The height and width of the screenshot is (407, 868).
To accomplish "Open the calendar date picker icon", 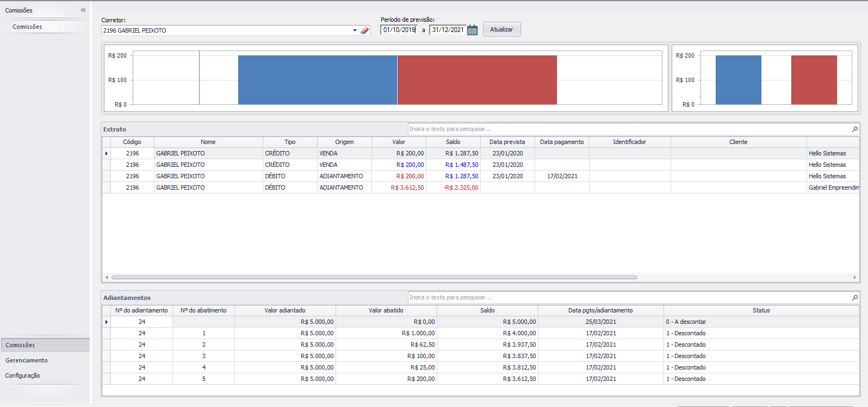I will coord(472,30).
